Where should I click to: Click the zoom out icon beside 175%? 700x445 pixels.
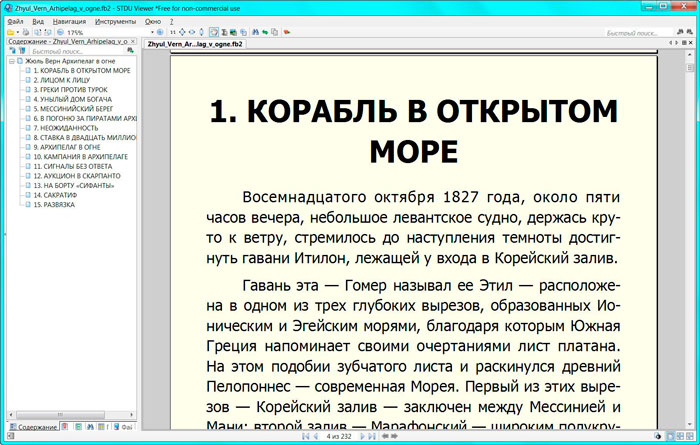click(60, 32)
